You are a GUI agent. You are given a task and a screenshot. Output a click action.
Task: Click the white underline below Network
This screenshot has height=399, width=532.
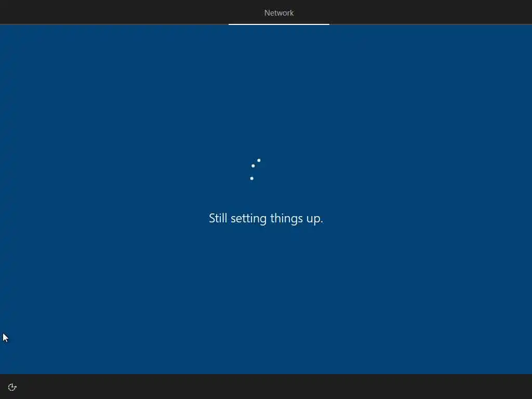(279, 24)
